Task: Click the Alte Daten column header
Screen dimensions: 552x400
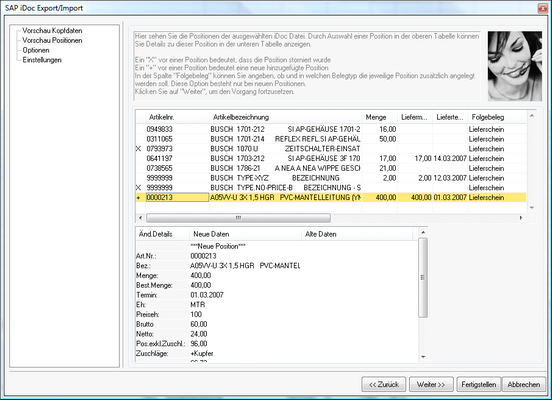Action: [x=357, y=234]
